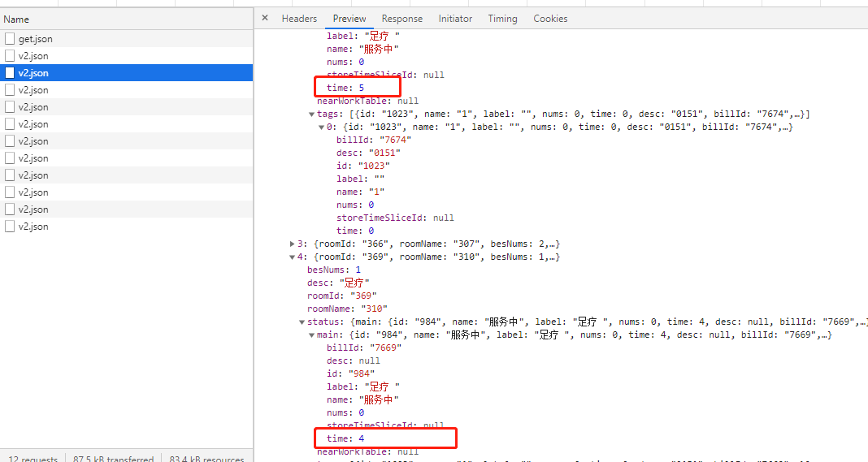The width and height of the screenshot is (868, 462).
Task: Click the roomId: "369" property
Action: tap(342, 296)
